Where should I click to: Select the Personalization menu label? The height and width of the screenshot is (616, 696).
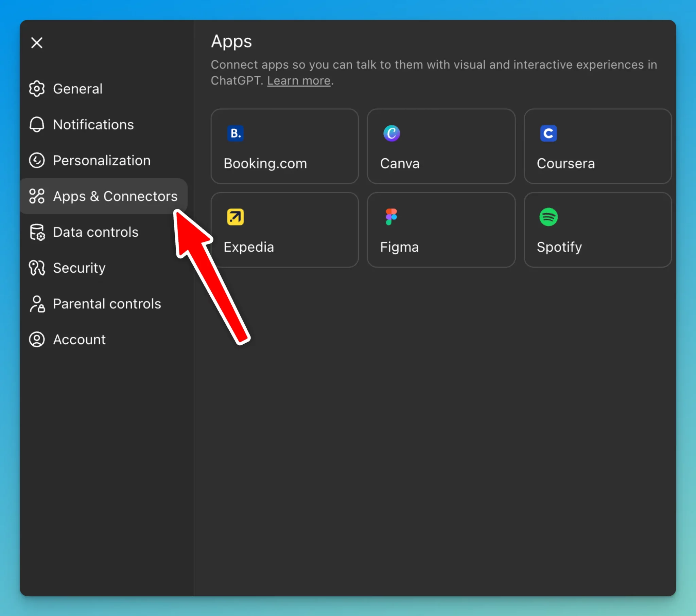point(102,160)
